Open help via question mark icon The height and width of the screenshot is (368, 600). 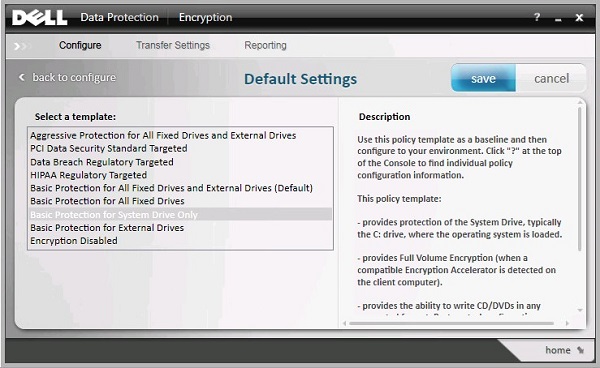537,17
